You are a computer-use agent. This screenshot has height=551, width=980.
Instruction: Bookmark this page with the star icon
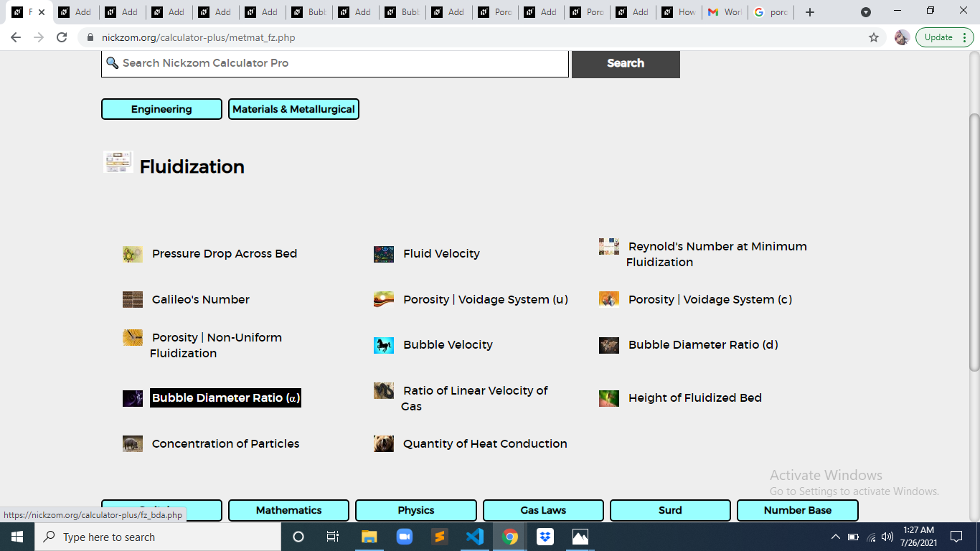873,37
